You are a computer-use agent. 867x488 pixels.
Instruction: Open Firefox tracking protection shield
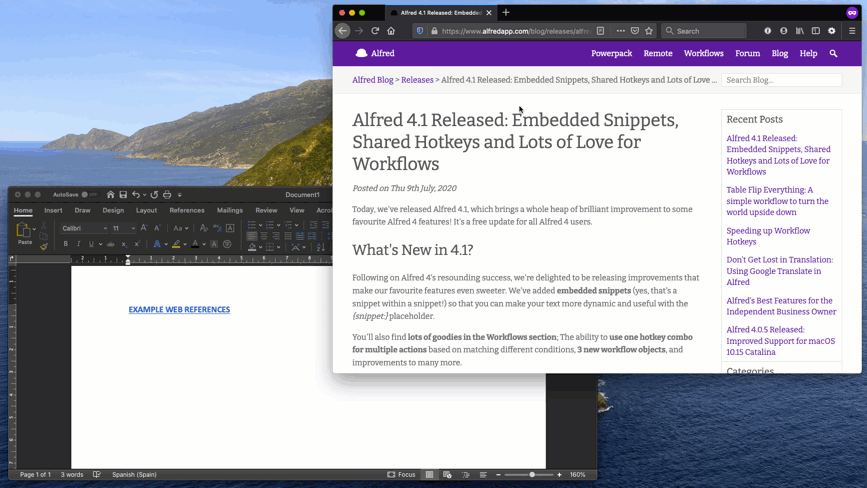tap(420, 31)
